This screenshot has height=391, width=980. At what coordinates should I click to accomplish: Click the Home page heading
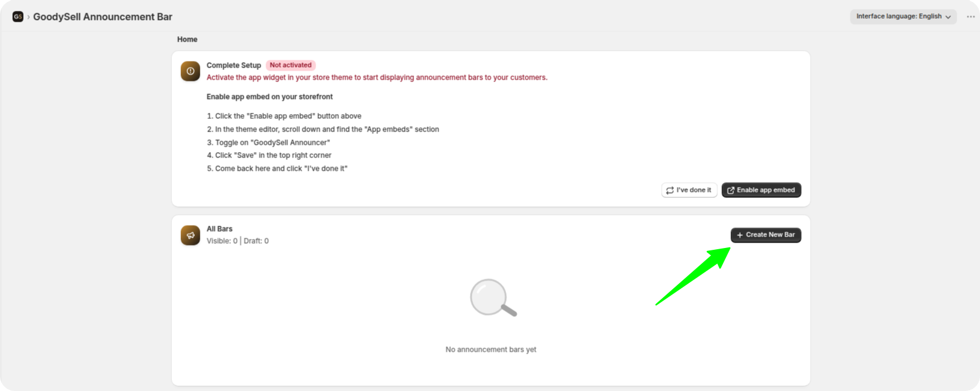tap(187, 39)
